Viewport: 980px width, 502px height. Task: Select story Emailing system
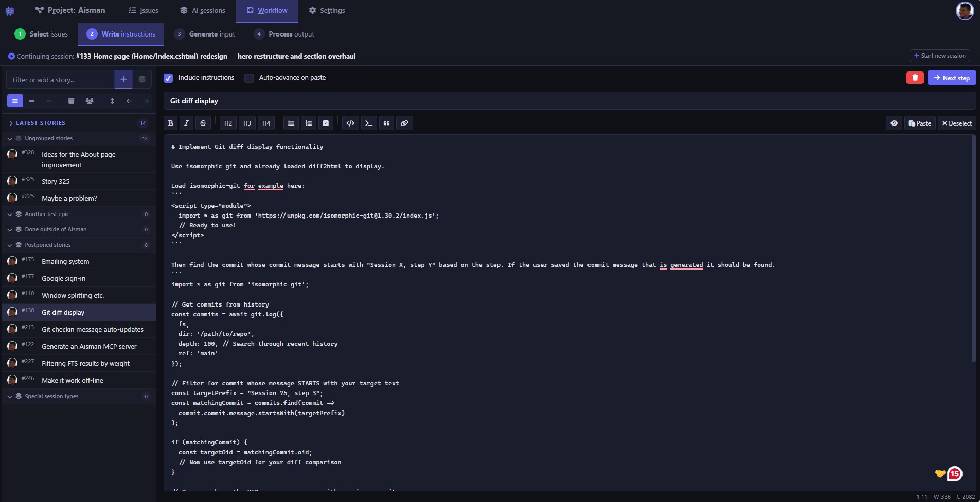tap(79, 262)
